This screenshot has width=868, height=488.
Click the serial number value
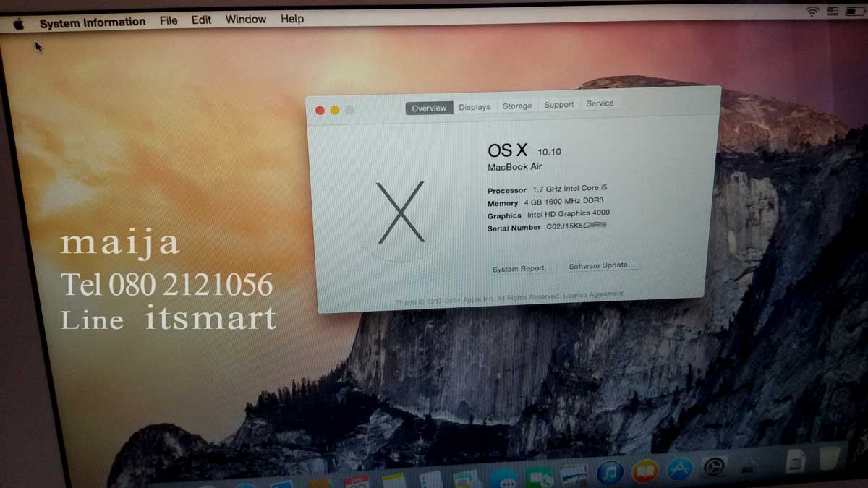click(x=576, y=226)
